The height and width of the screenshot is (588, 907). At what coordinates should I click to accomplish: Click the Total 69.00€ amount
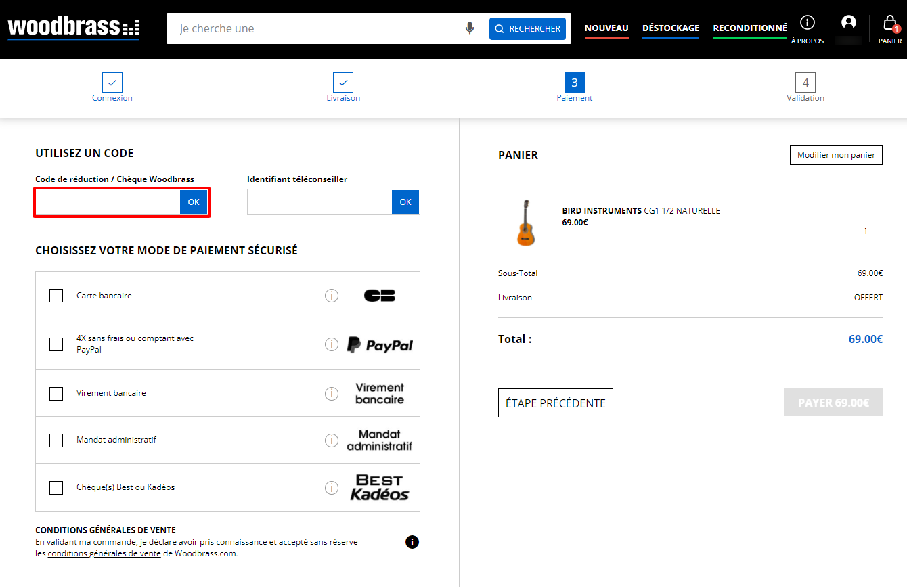click(x=865, y=339)
